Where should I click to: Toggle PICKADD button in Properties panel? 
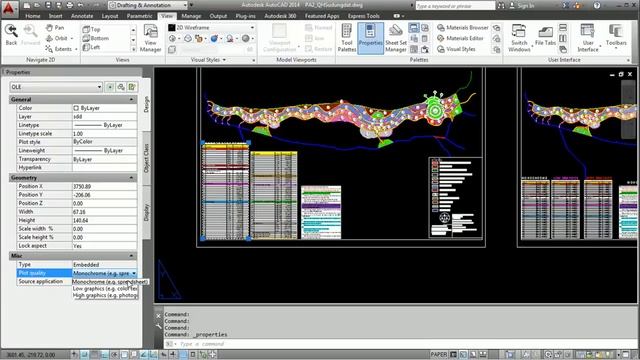(x=110, y=87)
